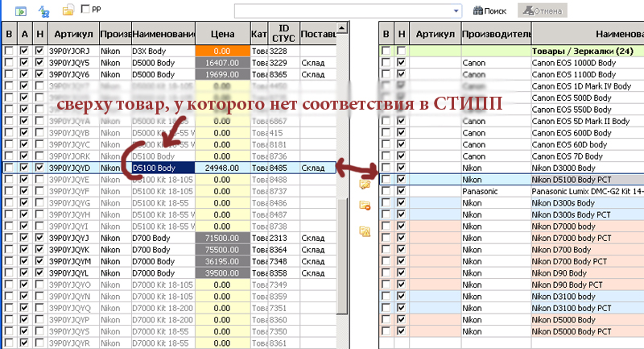Click the ID СТУС column header
The width and height of the screenshot is (644, 349).
pyautogui.click(x=283, y=34)
